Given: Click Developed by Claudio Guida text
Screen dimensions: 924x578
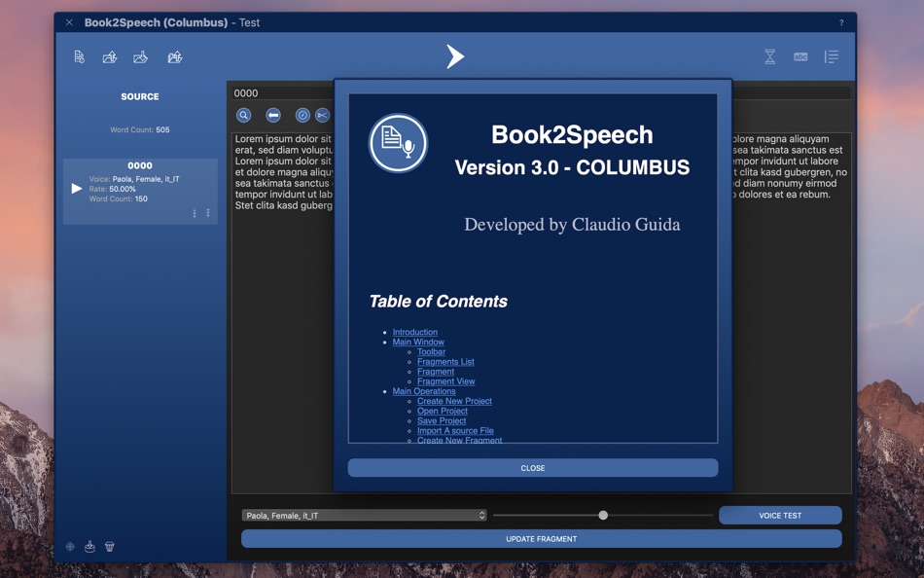Looking at the screenshot, I should (x=572, y=225).
